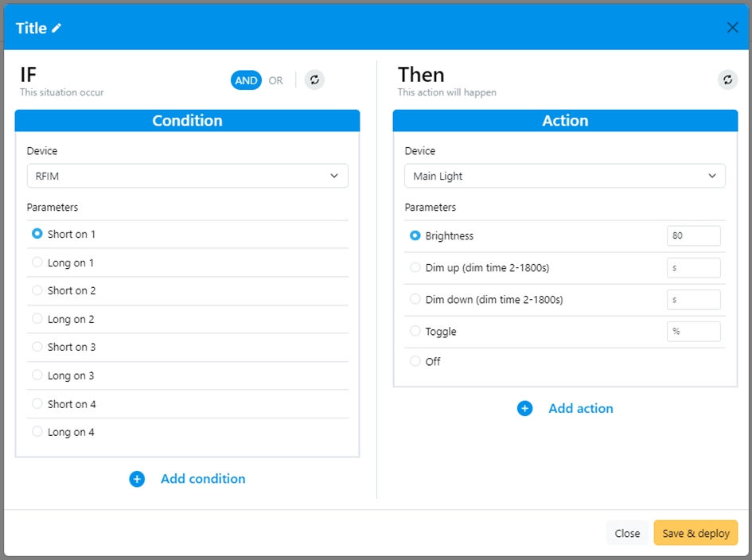Screen dimensions: 752x560
Task: Select the Toggle action parameter
Action: (415, 331)
